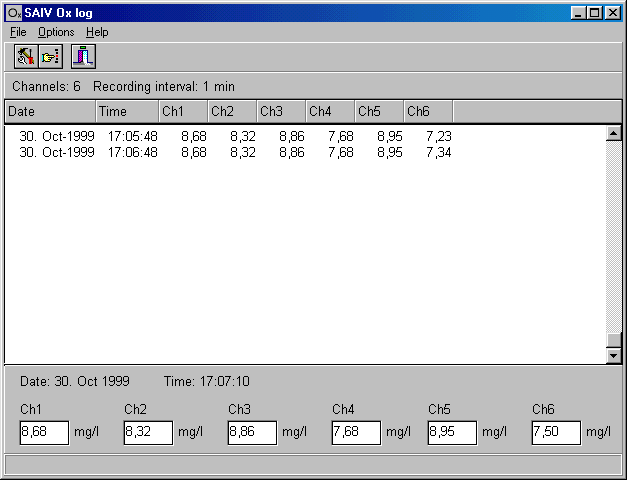Screen dimensions: 627x480
Task: Click the scroll down arrow of log list
Action: 613,356
